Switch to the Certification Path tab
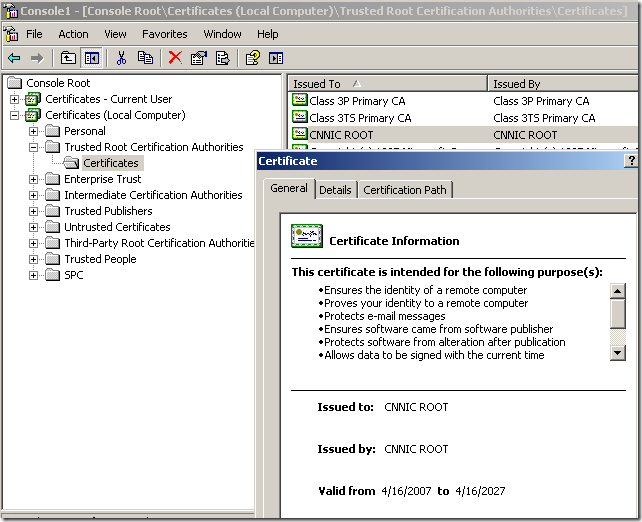The width and height of the screenshot is (642, 522). tap(405, 190)
